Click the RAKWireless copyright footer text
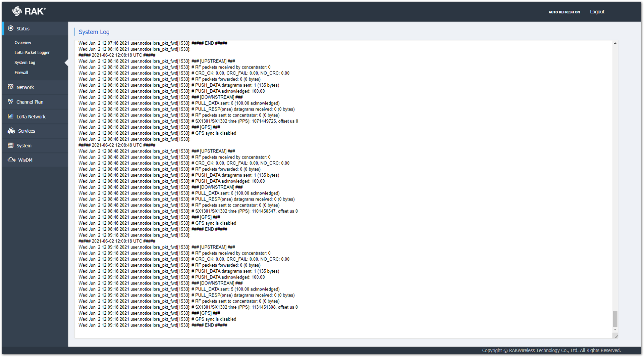 click(x=551, y=350)
